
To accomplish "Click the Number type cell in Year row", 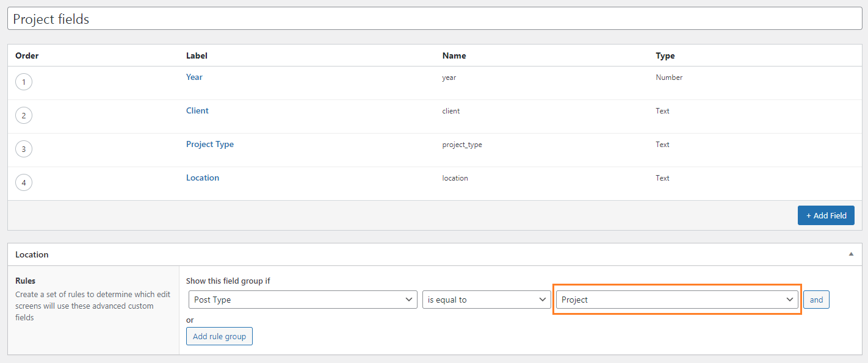I will pyautogui.click(x=669, y=77).
